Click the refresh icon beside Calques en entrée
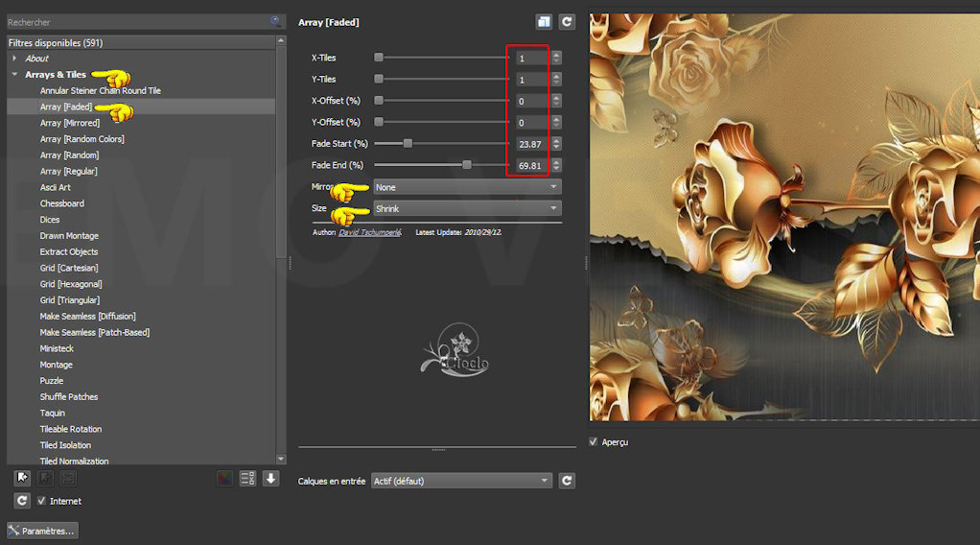Image resolution: width=980 pixels, height=545 pixels. [x=567, y=481]
